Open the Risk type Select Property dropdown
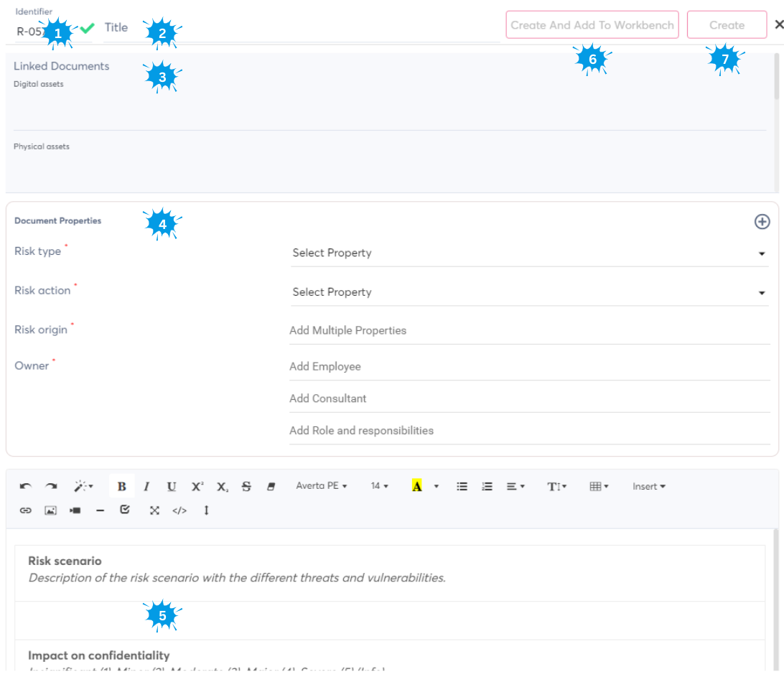Screen dimensions: 784x677 pos(529,253)
